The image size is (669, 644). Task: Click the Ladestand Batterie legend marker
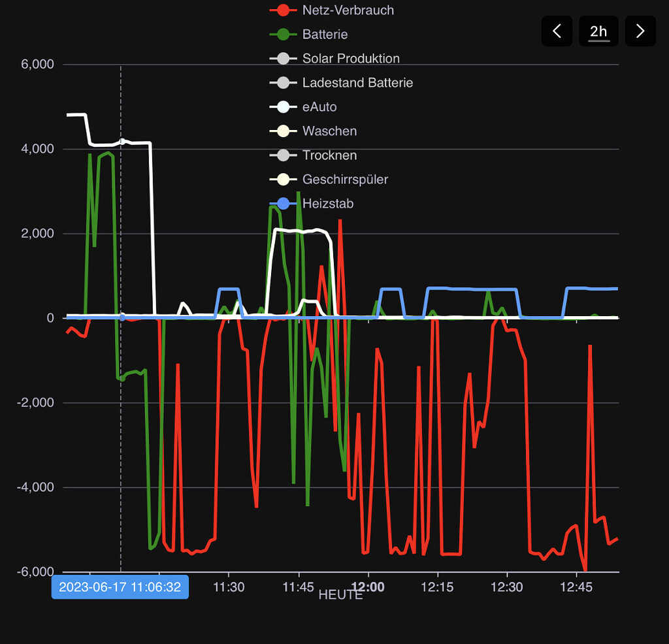coord(284,82)
